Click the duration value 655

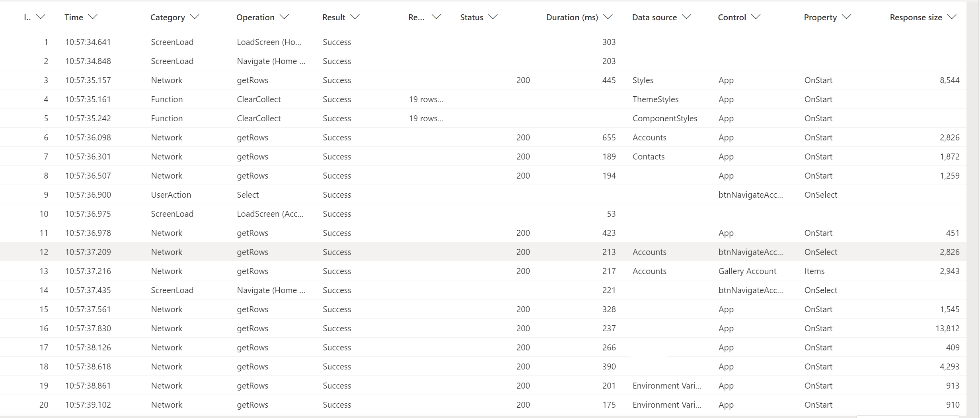click(x=609, y=138)
